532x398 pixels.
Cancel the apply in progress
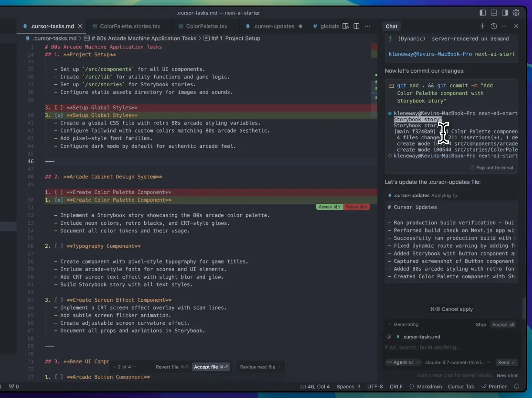451,309
